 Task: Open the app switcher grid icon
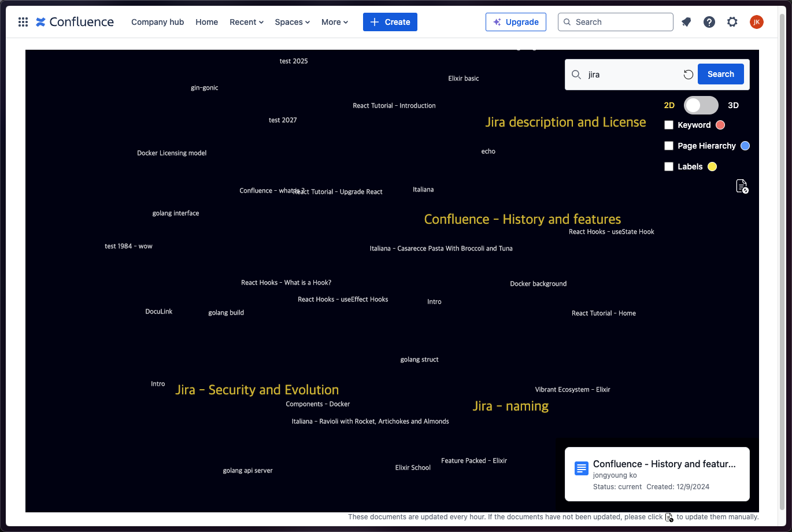point(23,22)
